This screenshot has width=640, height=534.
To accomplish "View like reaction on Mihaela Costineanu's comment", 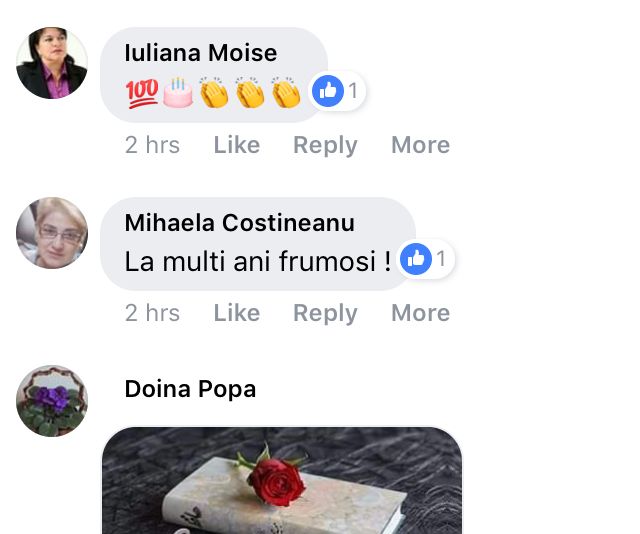I will [425, 259].
